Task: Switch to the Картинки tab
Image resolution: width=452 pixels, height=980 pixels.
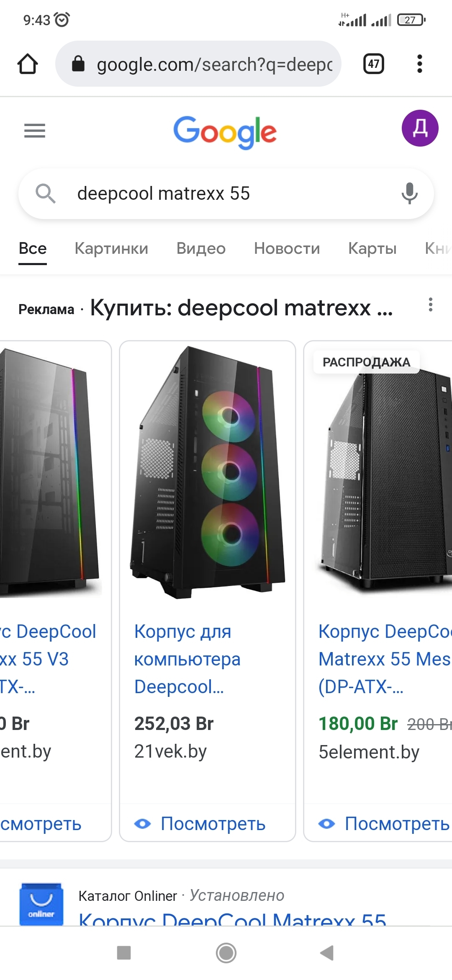Action: pyautogui.click(x=111, y=248)
